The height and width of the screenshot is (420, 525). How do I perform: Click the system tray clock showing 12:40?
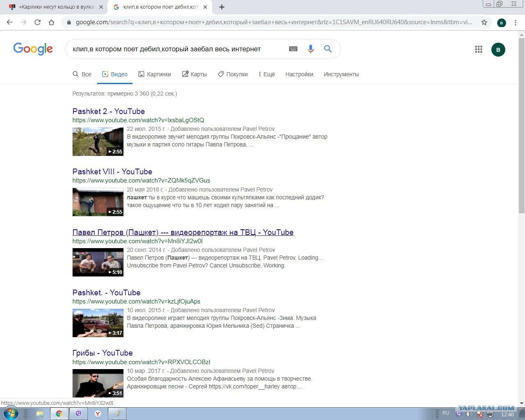(x=507, y=414)
